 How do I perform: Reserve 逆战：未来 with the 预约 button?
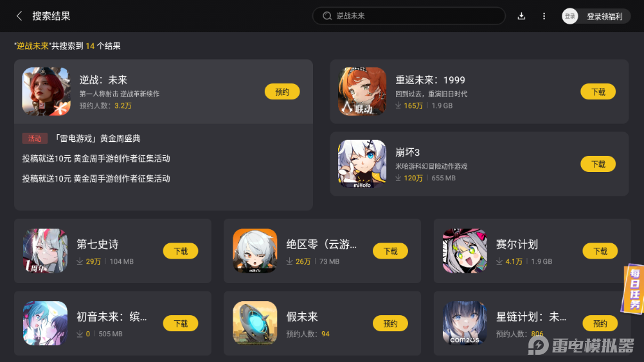point(282,91)
